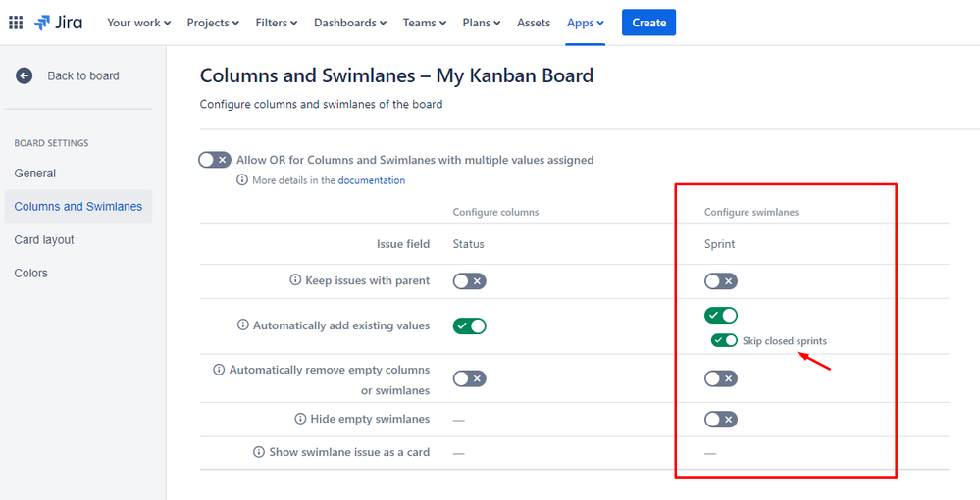Expand the Dashboards dropdown

pyautogui.click(x=349, y=23)
